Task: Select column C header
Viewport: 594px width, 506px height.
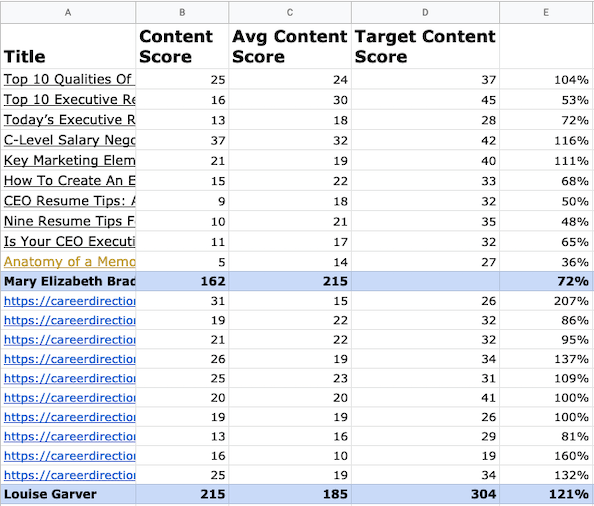Action: (290, 12)
